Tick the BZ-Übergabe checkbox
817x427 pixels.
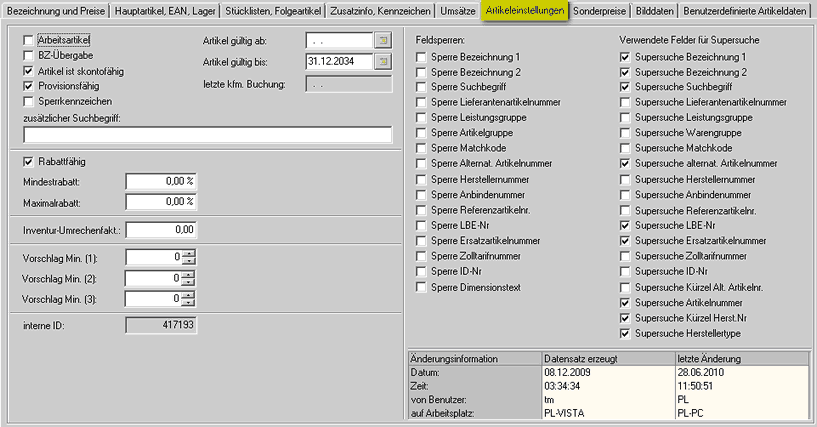28,55
